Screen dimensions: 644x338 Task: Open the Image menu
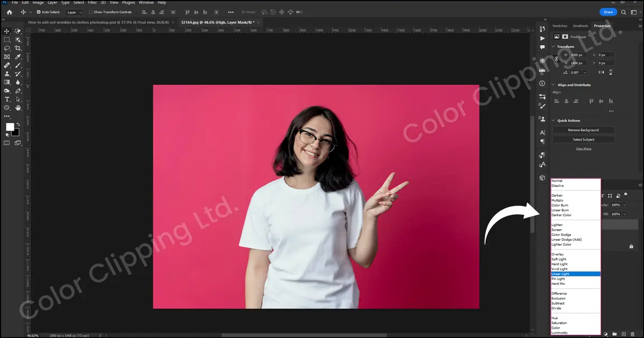click(x=38, y=3)
